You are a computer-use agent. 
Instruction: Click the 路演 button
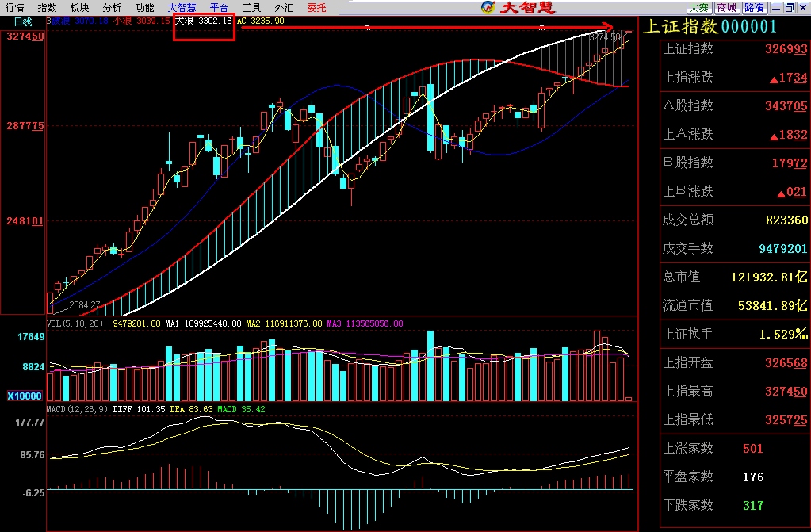tap(754, 7)
